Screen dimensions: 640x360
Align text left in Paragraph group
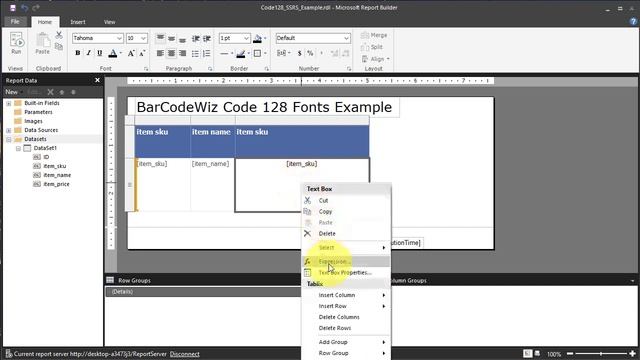coord(160,53)
